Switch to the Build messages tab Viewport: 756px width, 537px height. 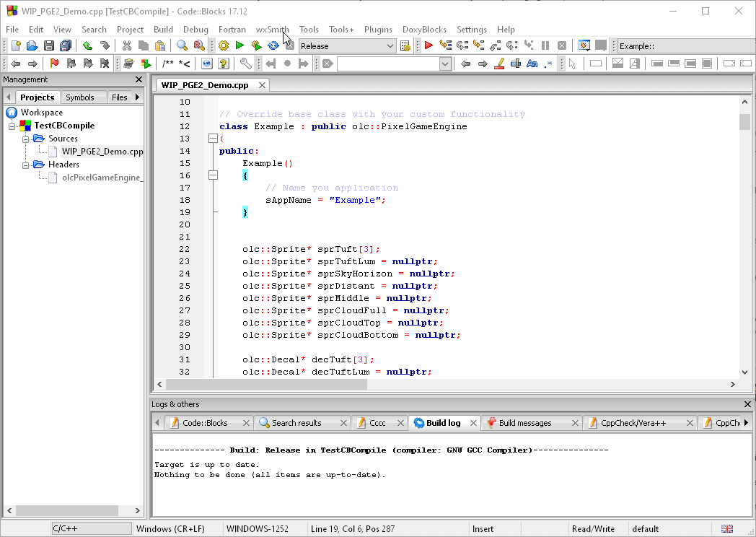click(x=524, y=423)
